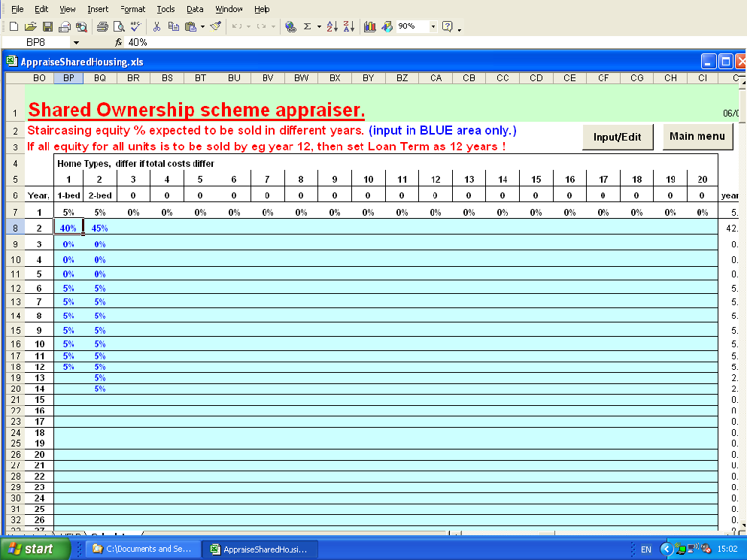Open the 90% zoom dropdown
This screenshot has height=560, width=747.
tap(433, 26)
